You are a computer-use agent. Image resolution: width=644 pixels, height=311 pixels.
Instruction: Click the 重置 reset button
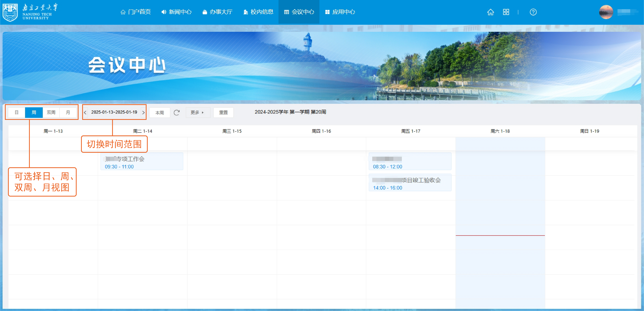[x=223, y=113]
